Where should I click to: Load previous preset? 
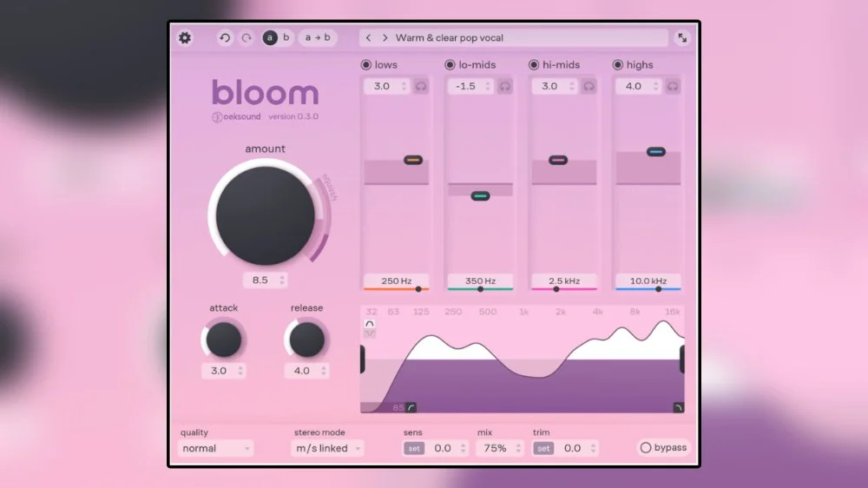click(369, 37)
